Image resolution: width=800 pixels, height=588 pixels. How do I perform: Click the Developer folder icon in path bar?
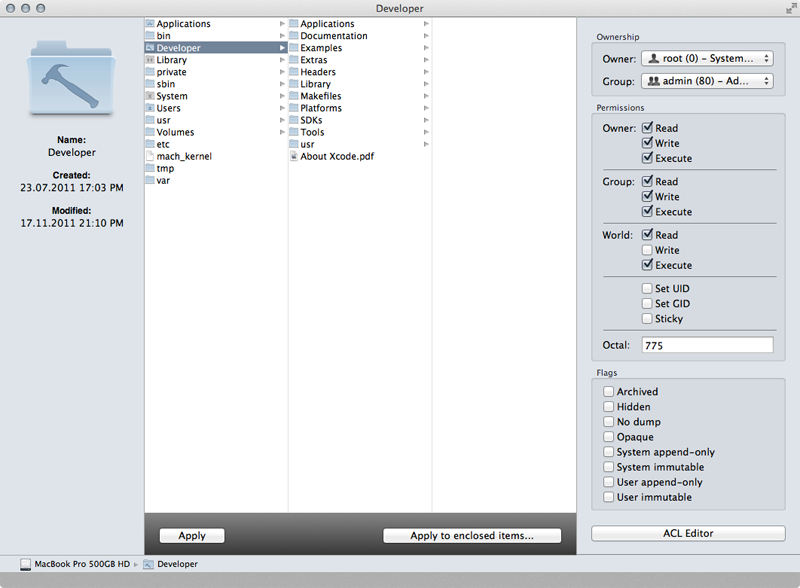click(148, 564)
